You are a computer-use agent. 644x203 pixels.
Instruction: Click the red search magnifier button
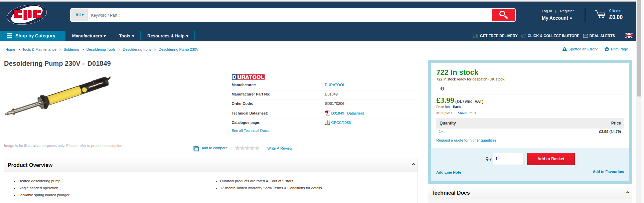tap(503, 15)
